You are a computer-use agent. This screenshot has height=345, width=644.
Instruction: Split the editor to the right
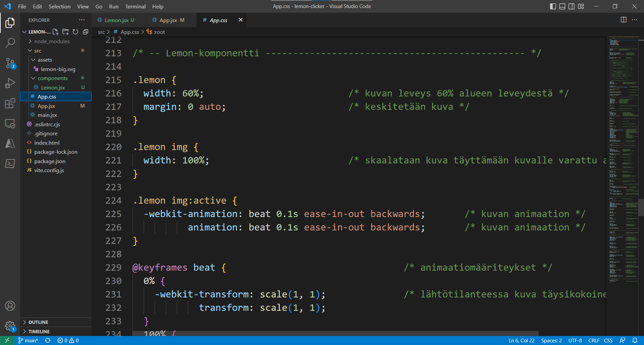624,20
